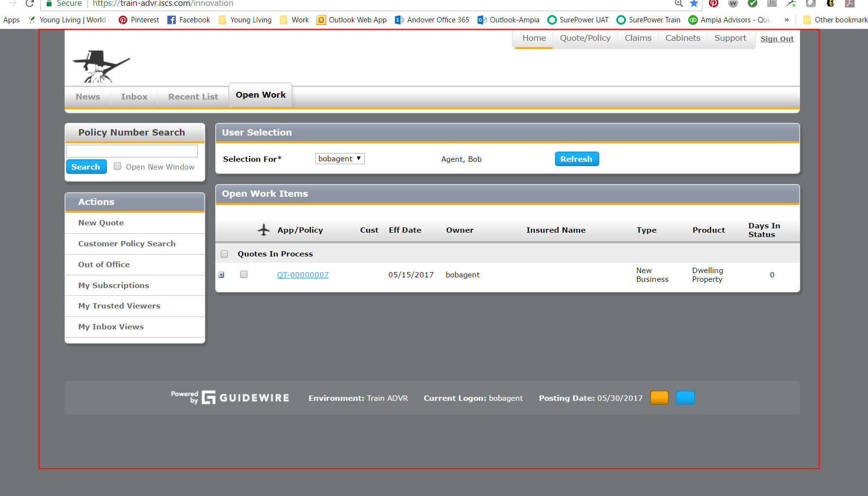Click the orange swatch in the footer
This screenshot has width=868, height=496.
659,398
